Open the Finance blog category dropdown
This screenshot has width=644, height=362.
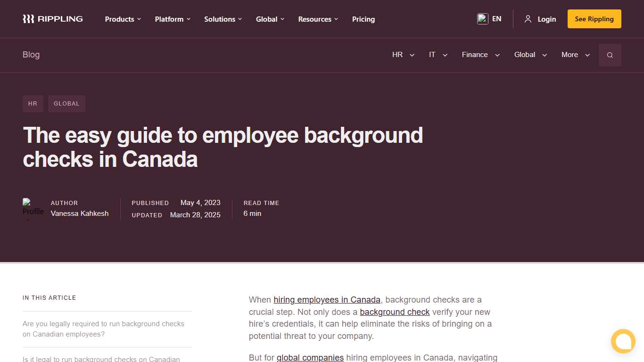pyautogui.click(x=480, y=55)
